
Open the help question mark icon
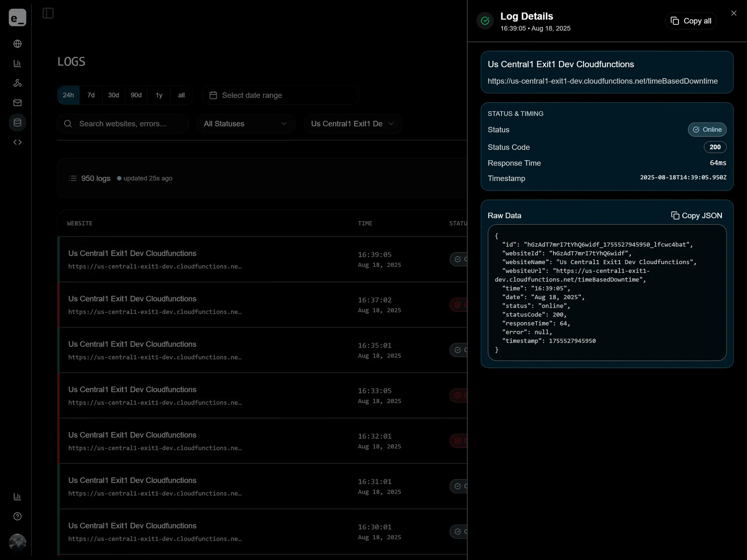(x=17, y=516)
